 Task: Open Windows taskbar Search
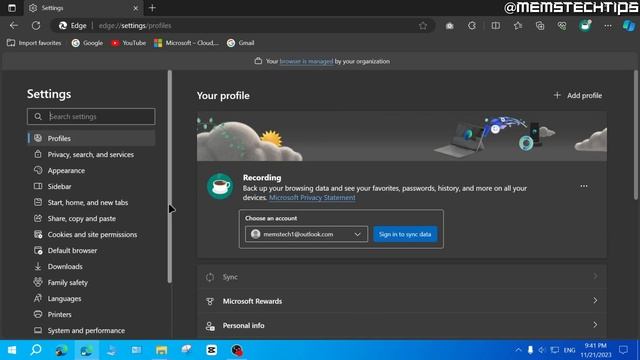click(36, 350)
